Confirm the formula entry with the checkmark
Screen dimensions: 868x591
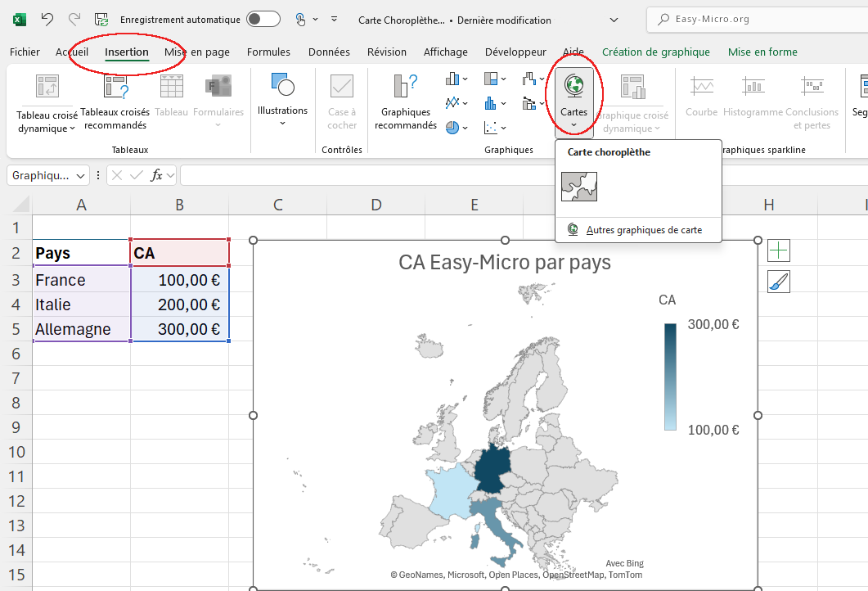pos(136,176)
